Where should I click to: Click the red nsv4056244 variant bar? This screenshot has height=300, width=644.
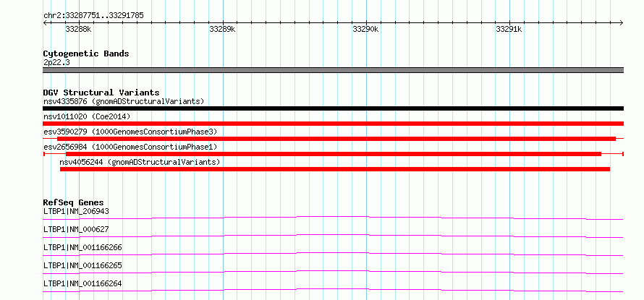(x=335, y=169)
